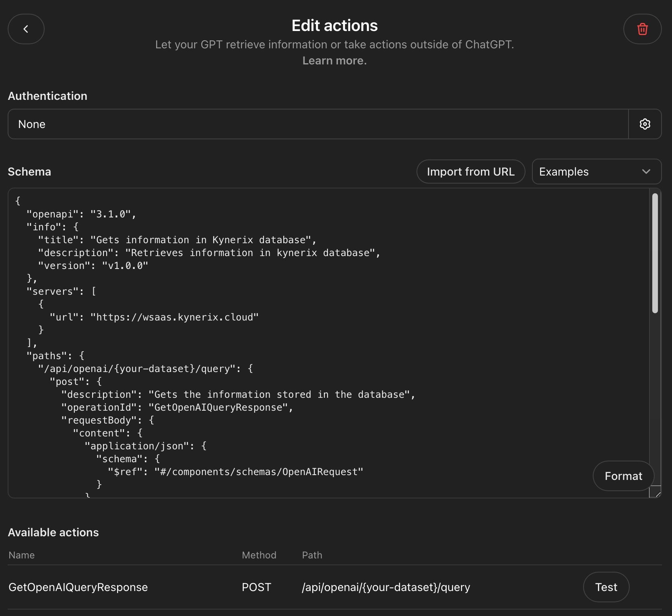The image size is (672, 616).
Task: Click the POST method cell
Action: [x=256, y=587]
